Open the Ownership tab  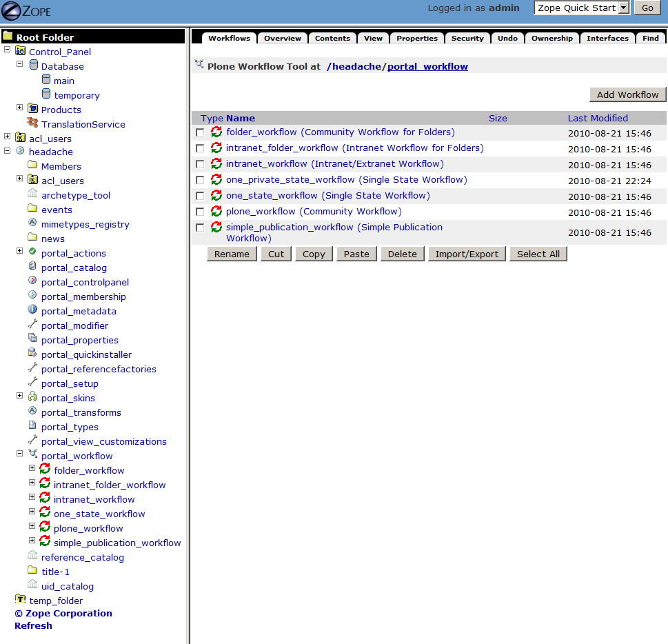point(551,38)
